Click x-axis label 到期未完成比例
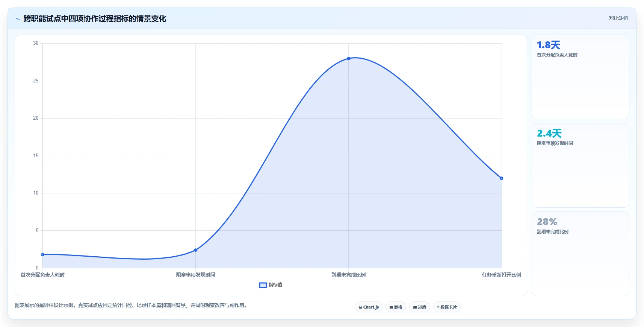The image size is (644, 327). pyautogui.click(x=348, y=275)
